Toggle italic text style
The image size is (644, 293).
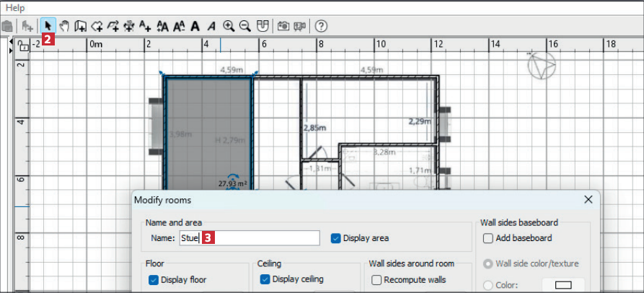(211, 26)
